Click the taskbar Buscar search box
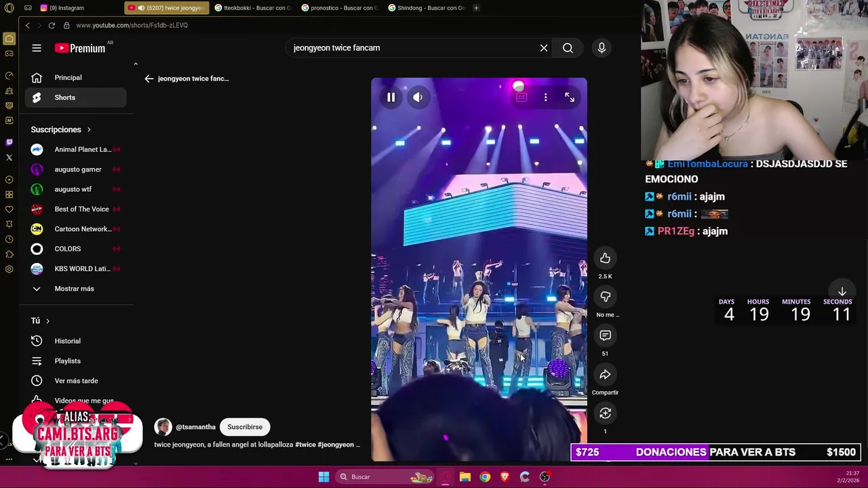The height and width of the screenshot is (488, 868). click(385, 477)
